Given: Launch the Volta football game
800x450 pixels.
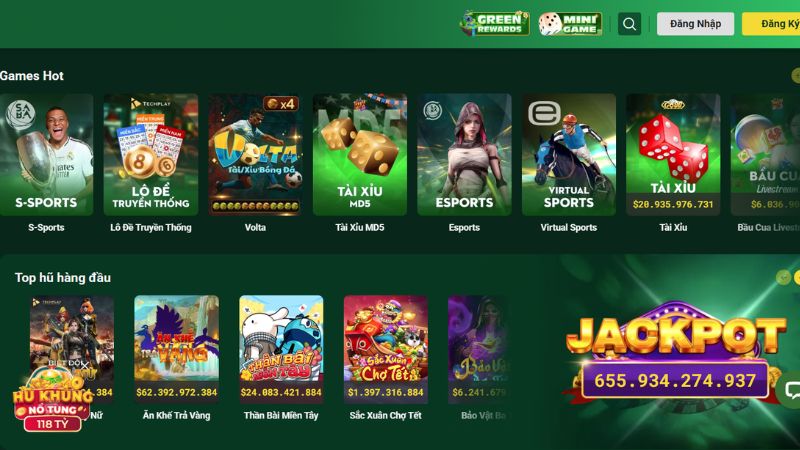Looking at the screenshot, I should 255,155.
